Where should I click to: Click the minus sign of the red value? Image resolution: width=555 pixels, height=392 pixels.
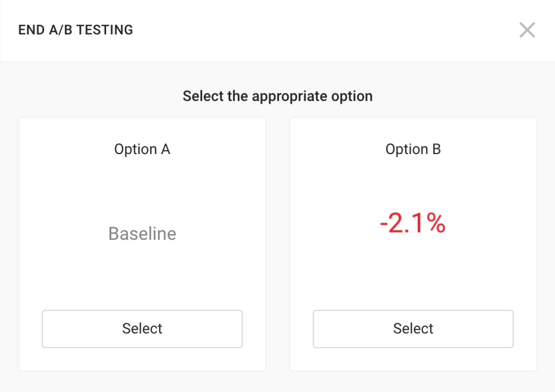point(384,224)
